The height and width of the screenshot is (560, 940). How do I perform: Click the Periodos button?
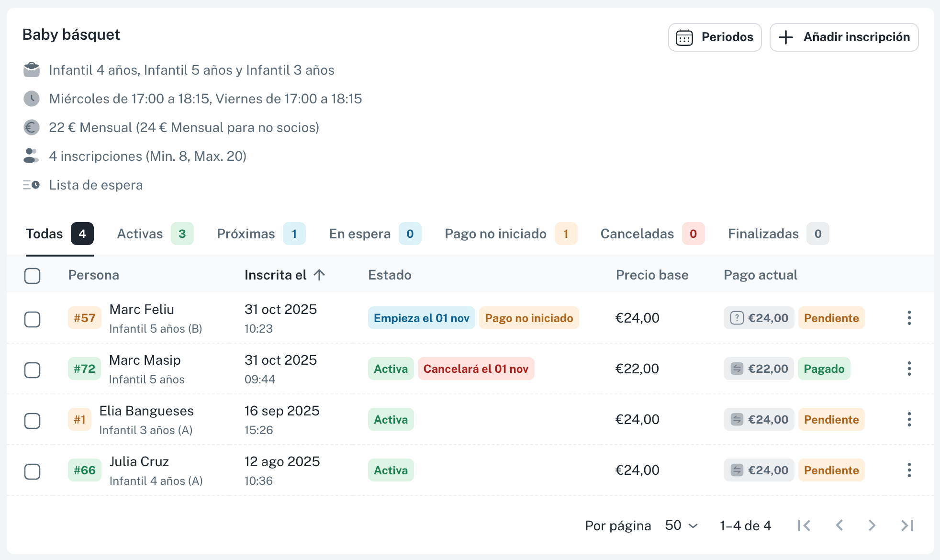point(715,37)
